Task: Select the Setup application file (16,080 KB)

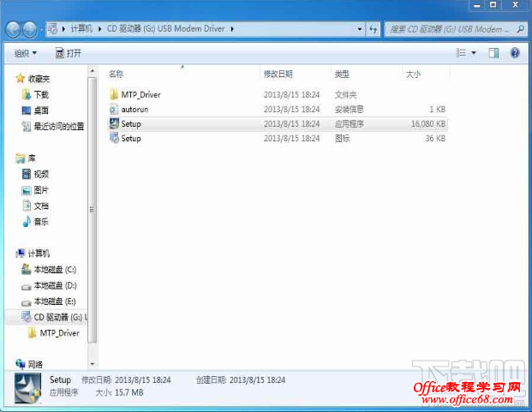Action: pyautogui.click(x=278, y=123)
